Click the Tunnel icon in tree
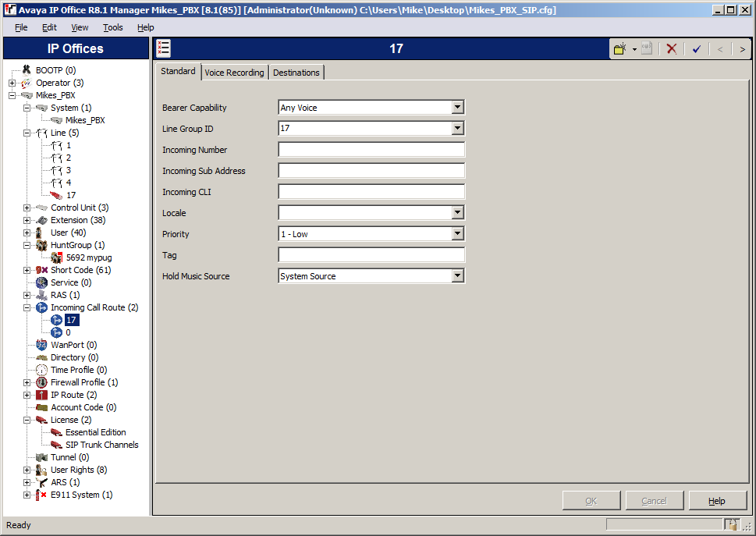The image size is (756, 536). (x=41, y=457)
